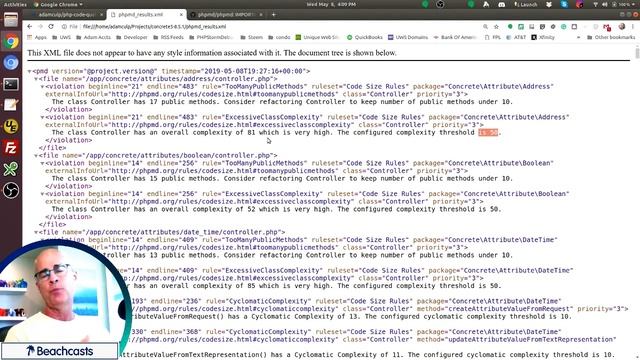Viewport: 640px width, 360px height.
Task: Collapse file node date_time/controller.php
Action: tap(36, 233)
